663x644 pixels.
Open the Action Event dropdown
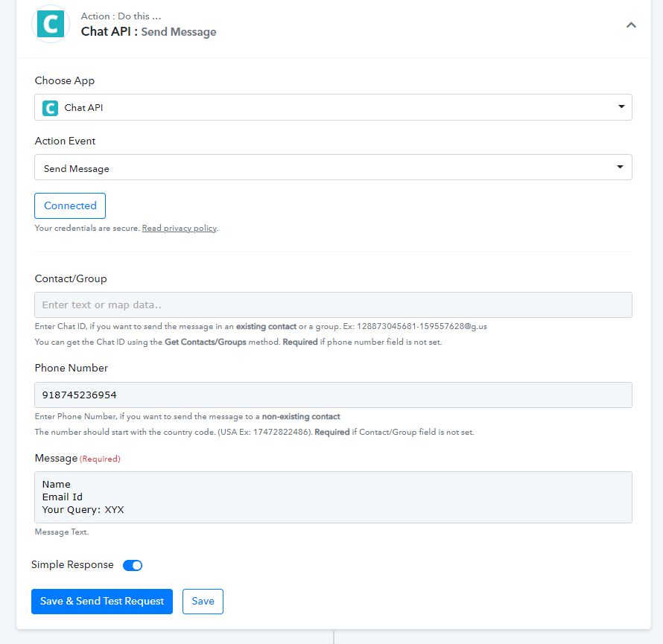coord(333,168)
